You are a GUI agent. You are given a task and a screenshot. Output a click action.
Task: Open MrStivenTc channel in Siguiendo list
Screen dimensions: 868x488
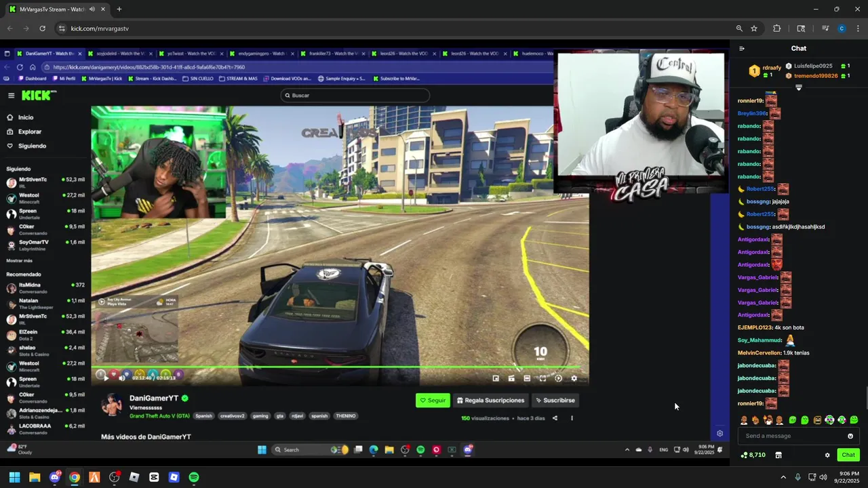click(45, 182)
